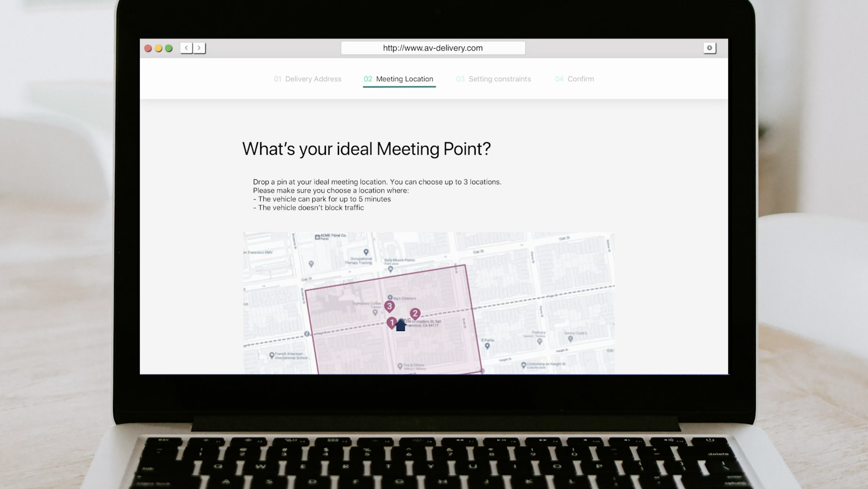The width and height of the screenshot is (868, 489).
Task: Click the av-delivery.com address bar
Action: 434,48
